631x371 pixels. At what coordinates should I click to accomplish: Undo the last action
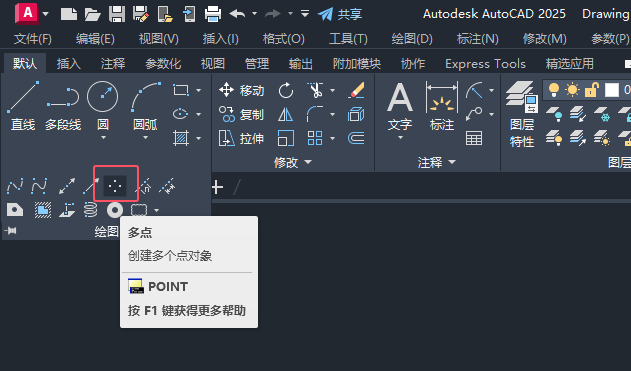tap(237, 14)
